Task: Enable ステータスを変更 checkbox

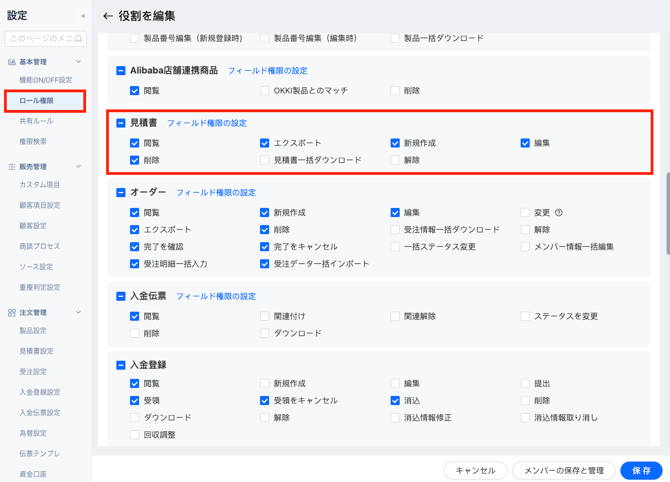Action: [x=525, y=316]
